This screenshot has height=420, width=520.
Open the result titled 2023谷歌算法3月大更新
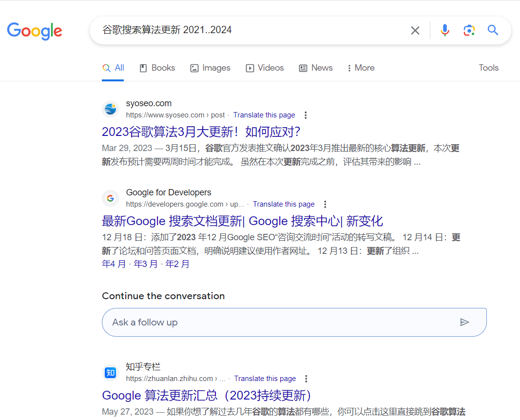point(201,132)
